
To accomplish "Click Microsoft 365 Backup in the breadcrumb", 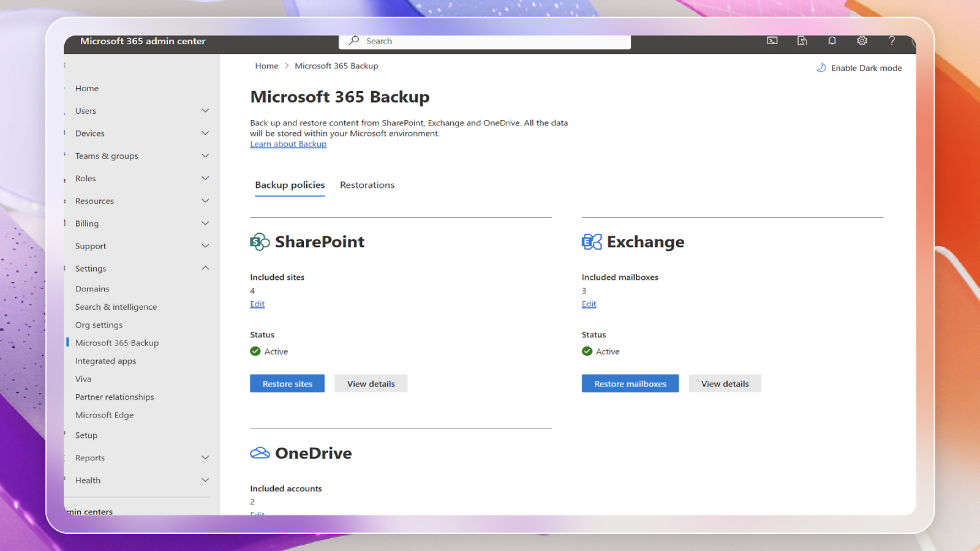I will click(336, 66).
